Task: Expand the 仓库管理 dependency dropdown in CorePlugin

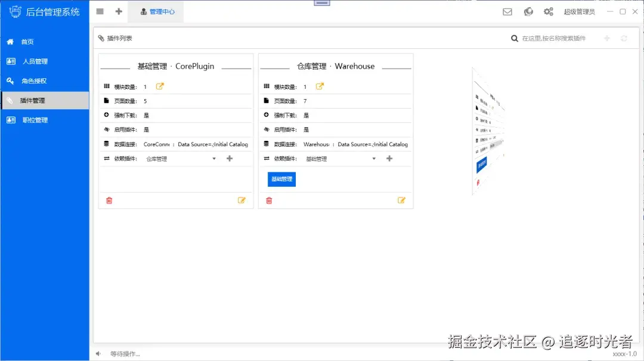Action: coord(180,159)
